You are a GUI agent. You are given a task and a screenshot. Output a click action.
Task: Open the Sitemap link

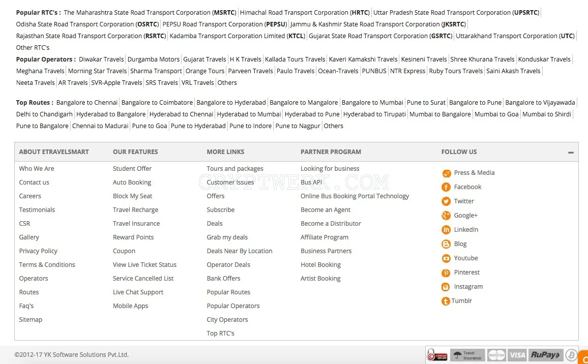click(31, 319)
